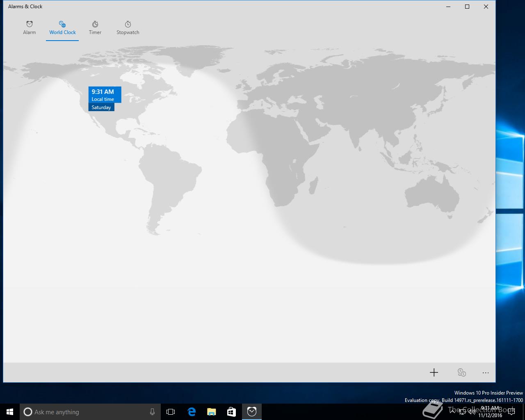The image size is (525, 420).
Task: Close the Alarms & Clock window
Action: [486, 7]
